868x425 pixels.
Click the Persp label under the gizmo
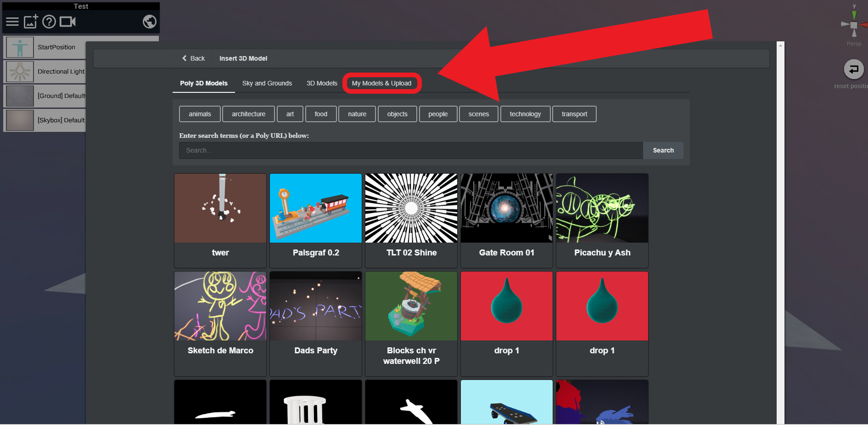[x=854, y=44]
